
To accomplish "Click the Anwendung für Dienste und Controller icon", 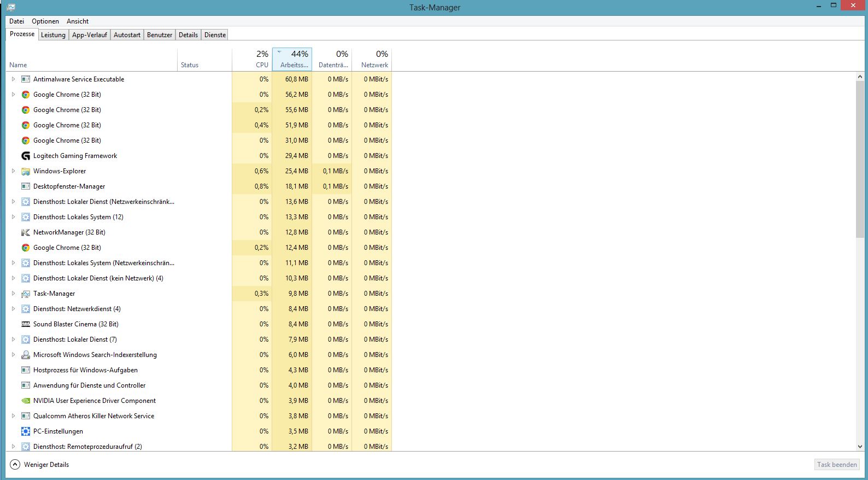I will click(25, 385).
